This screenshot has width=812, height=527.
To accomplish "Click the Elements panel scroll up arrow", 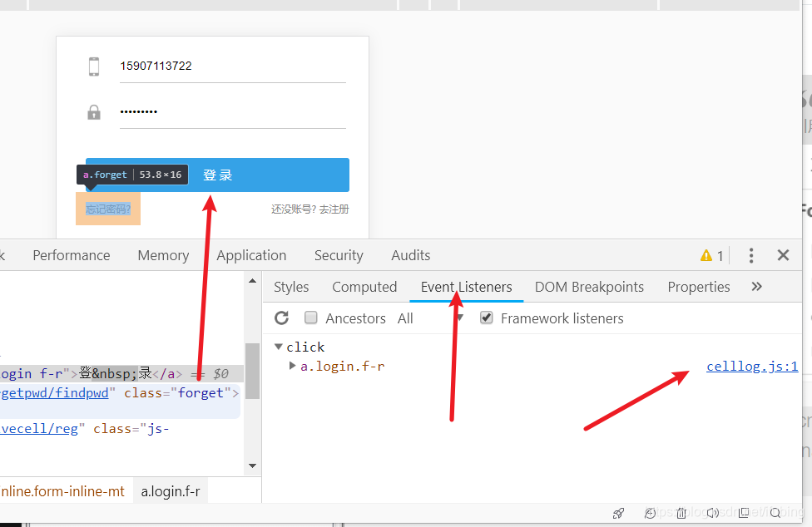I will (252, 281).
